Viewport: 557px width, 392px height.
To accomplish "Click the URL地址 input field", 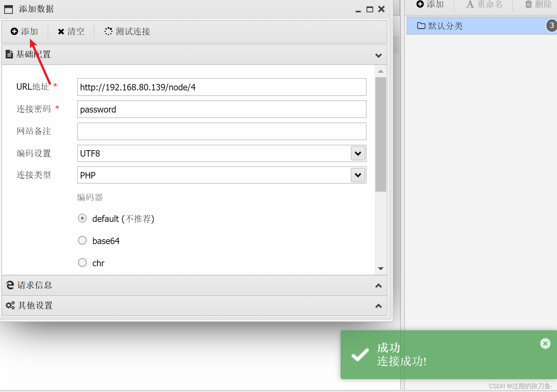I will (222, 87).
